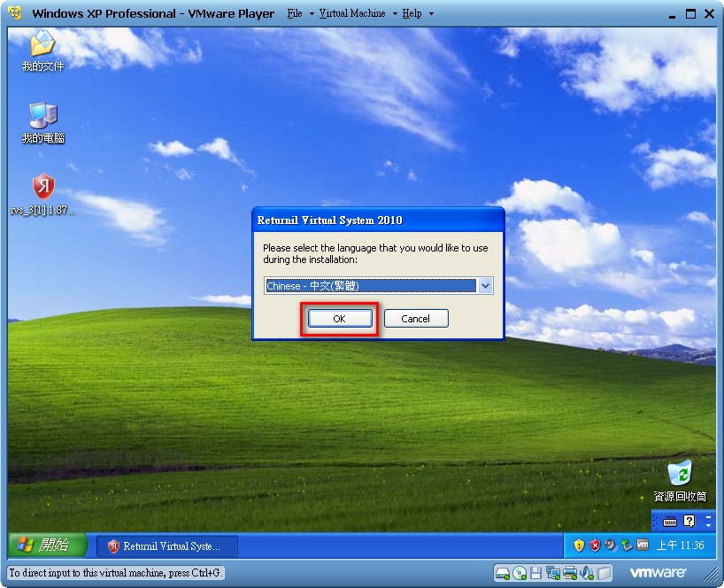Click the VMware Tools vm tray icon
This screenshot has height=588, width=724.
click(643, 545)
